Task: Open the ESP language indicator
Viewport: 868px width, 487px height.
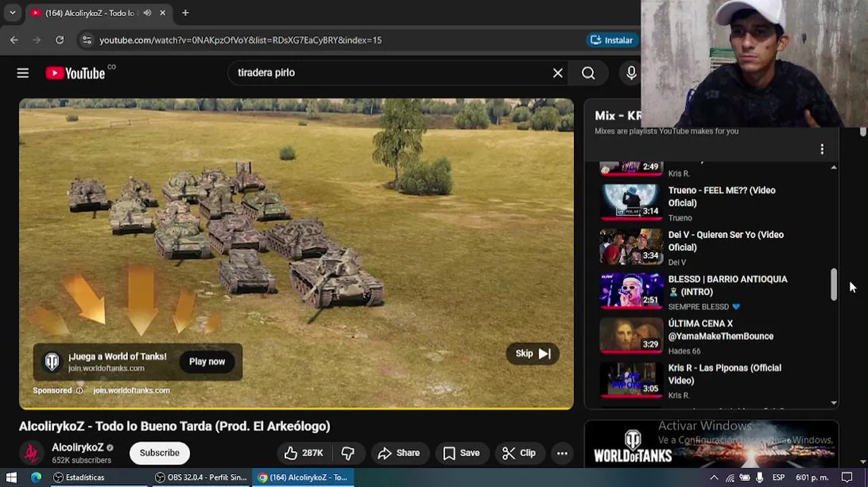Action: [x=779, y=478]
